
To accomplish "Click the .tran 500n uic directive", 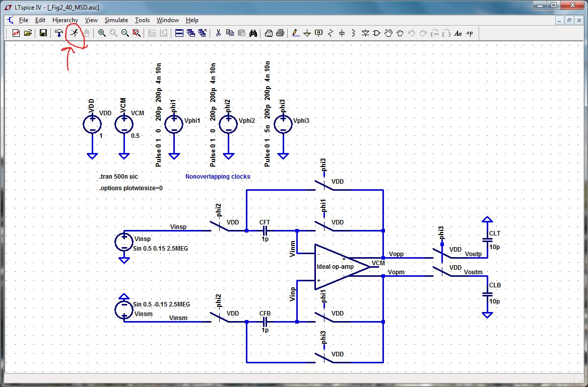I will [x=116, y=177].
